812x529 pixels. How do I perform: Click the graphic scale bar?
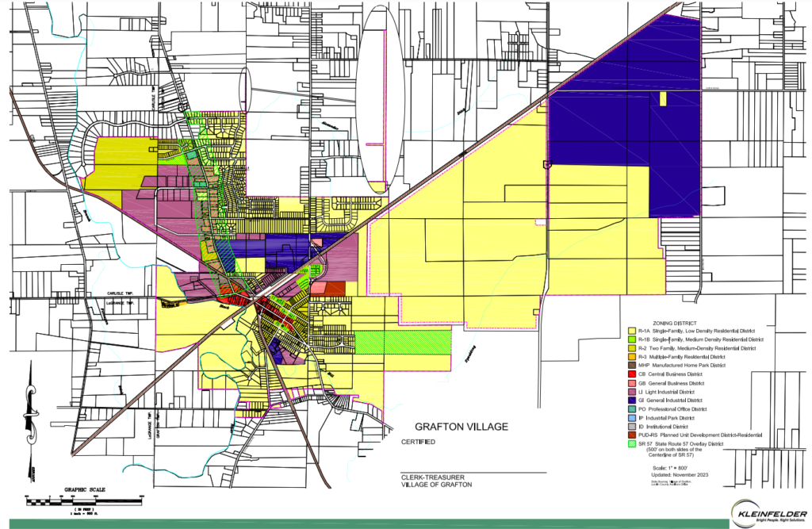(83, 500)
